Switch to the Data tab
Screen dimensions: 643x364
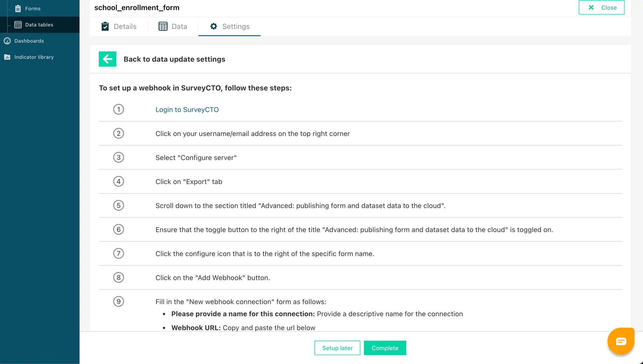(179, 26)
